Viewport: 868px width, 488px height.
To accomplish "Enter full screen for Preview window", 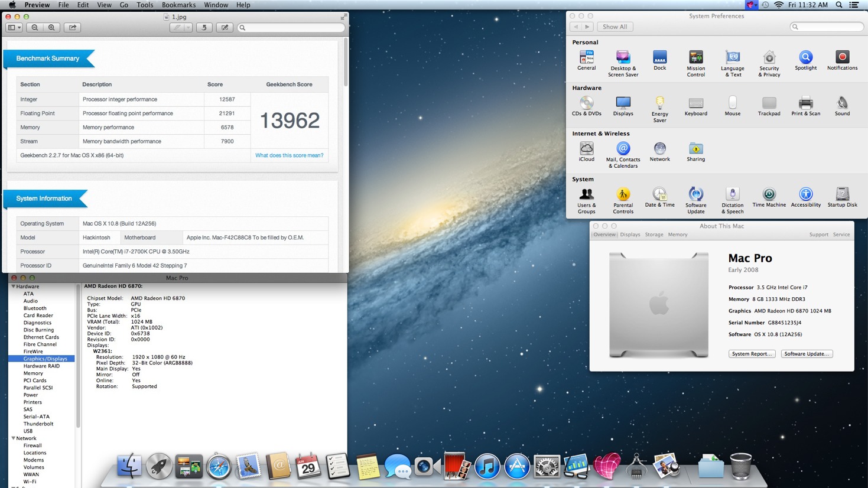I will (x=343, y=17).
